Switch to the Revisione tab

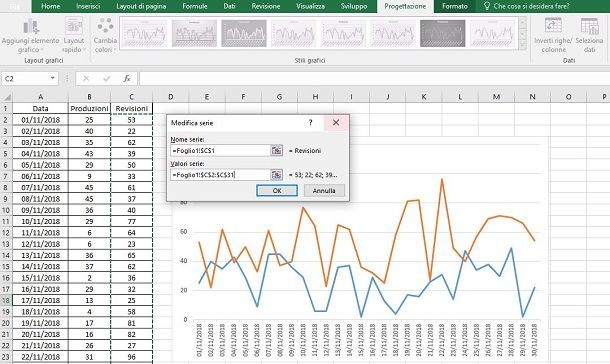(266, 6)
